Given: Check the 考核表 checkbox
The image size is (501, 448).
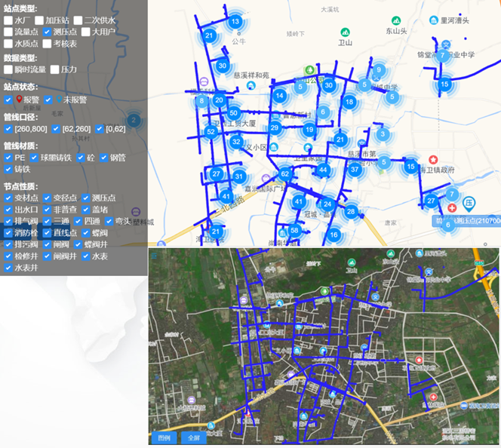Looking at the screenshot, I should click(47, 44).
